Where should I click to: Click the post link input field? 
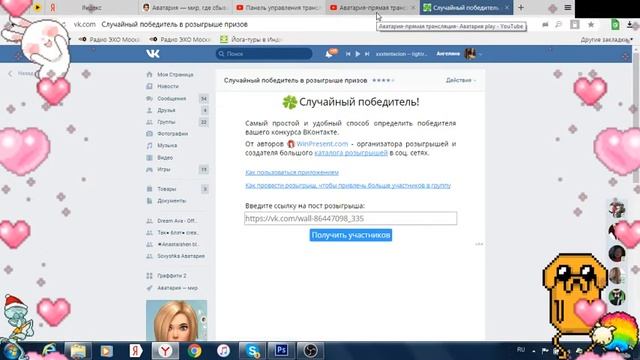[351, 218]
